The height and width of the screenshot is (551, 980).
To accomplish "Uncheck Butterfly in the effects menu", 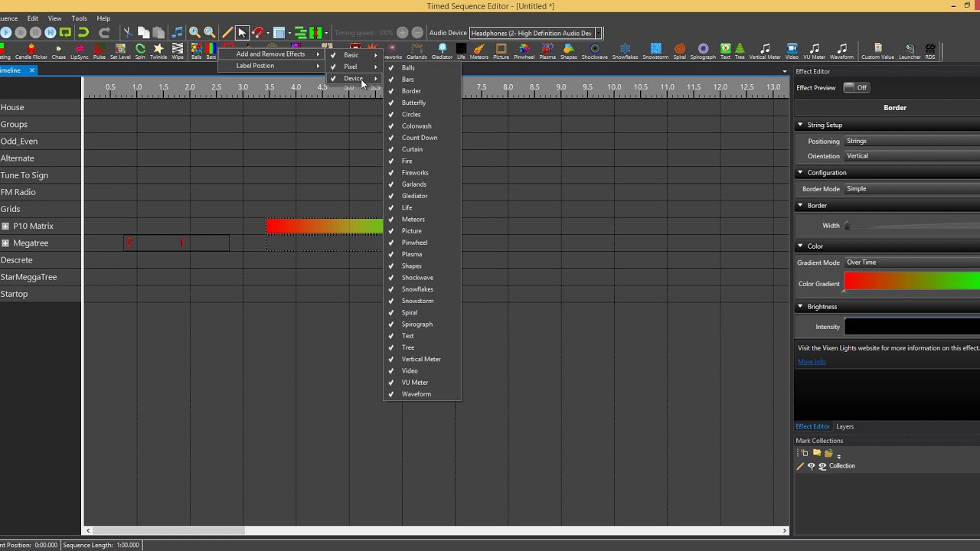I will (x=423, y=103).
